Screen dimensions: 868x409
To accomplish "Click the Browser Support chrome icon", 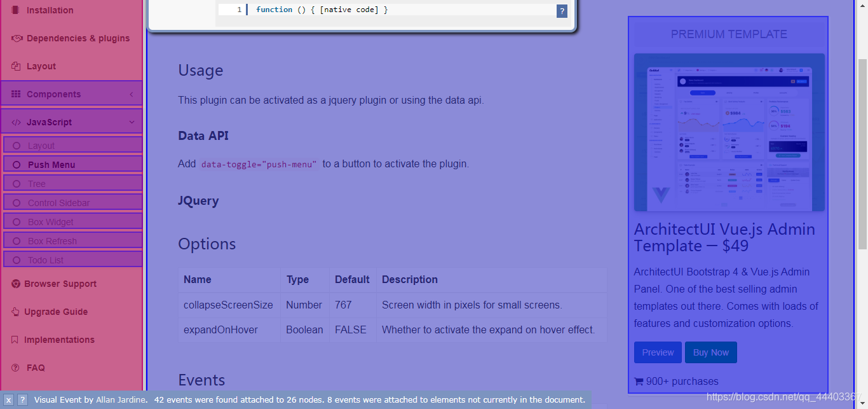I will [x=16, y=284].
